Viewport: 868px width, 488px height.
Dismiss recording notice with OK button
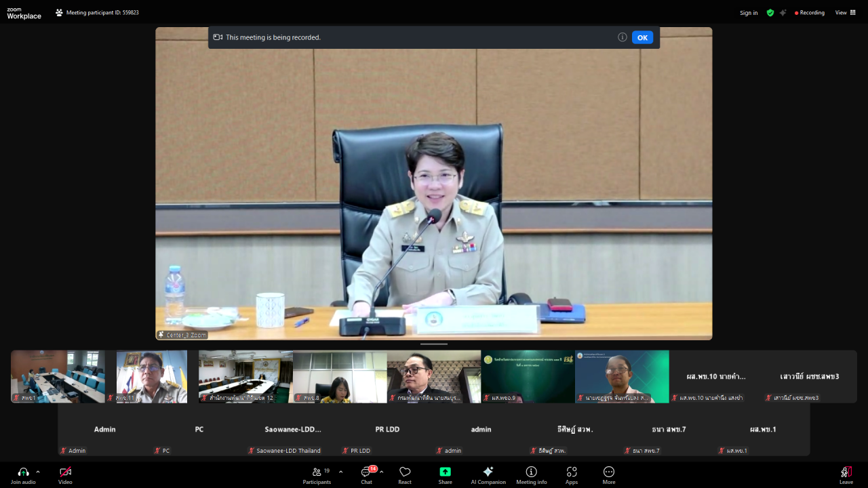coord(642,37)
